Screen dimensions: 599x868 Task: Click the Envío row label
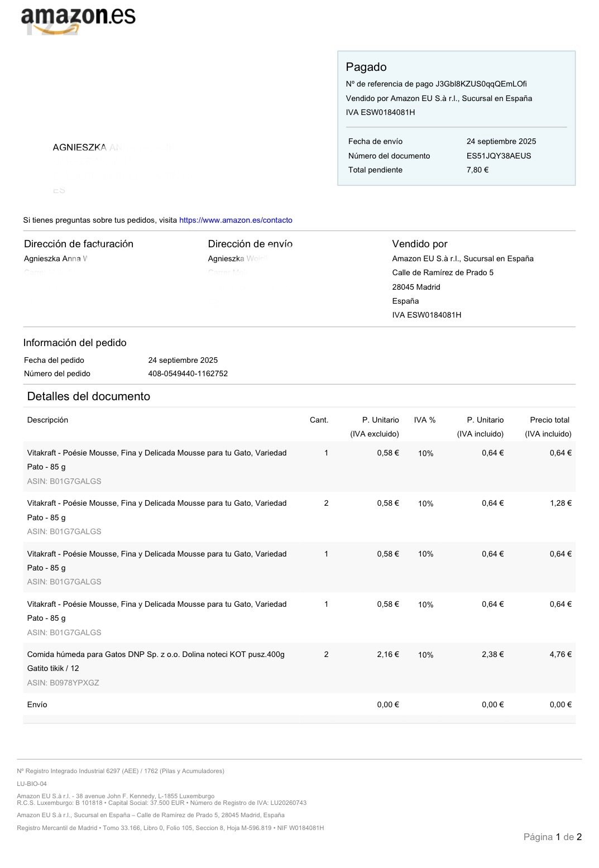37,704
